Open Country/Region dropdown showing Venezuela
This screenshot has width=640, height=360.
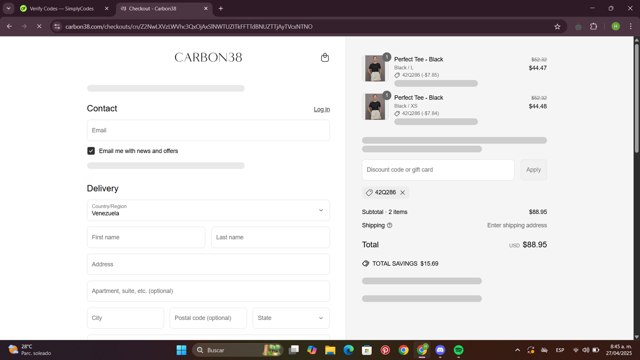pos(208,210)
